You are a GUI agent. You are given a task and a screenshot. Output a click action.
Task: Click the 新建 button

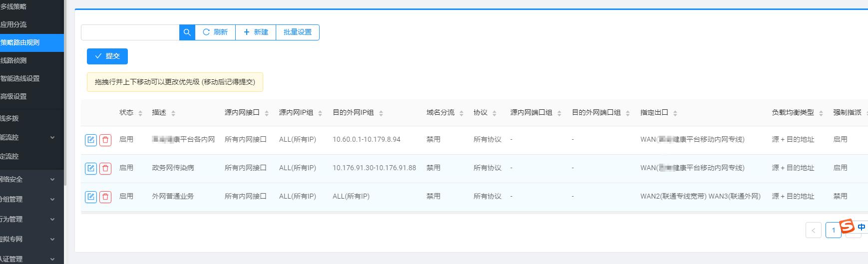point(256,32)
